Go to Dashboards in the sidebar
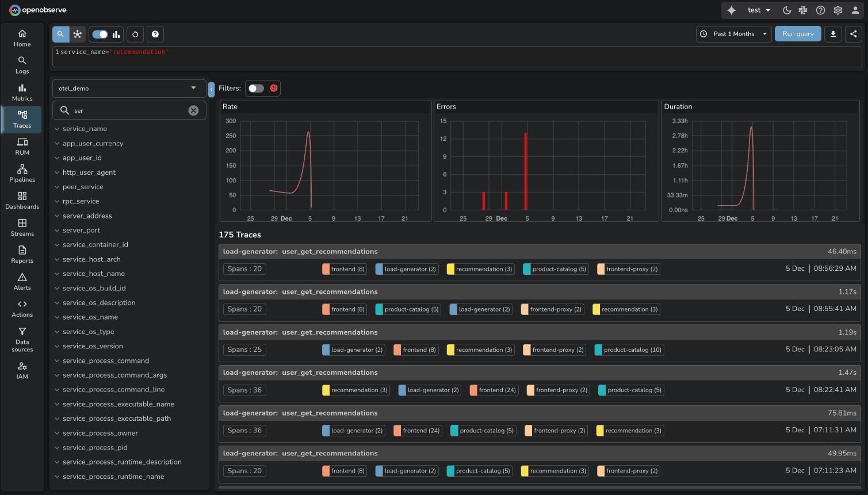 [x=22, y=200]
